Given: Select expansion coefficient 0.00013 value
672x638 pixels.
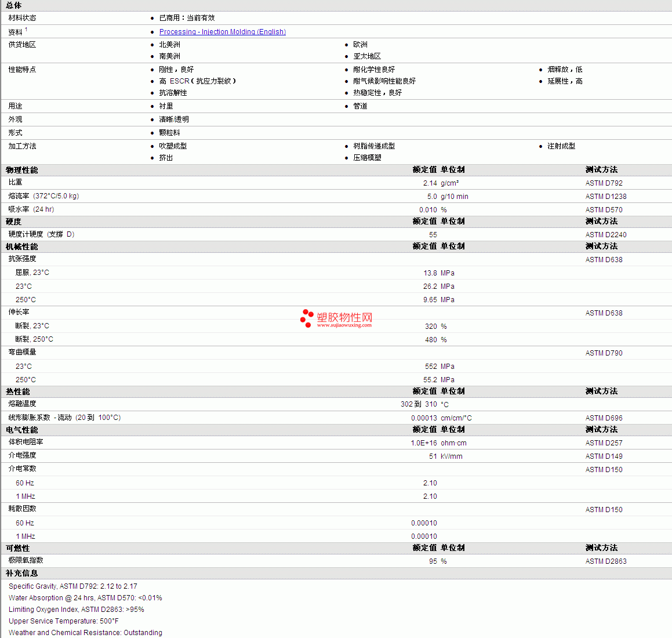Looking at the screenshot, I should coord(424,418).
